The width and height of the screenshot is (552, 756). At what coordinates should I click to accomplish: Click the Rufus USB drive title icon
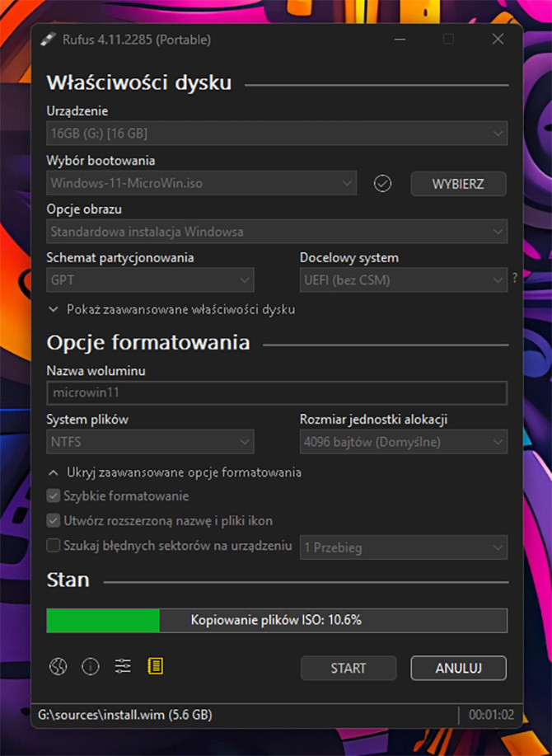pos(49,40)
